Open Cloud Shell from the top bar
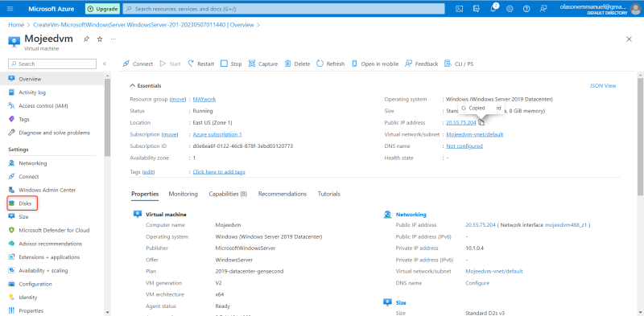644x316 pixels. pos(460,9)
